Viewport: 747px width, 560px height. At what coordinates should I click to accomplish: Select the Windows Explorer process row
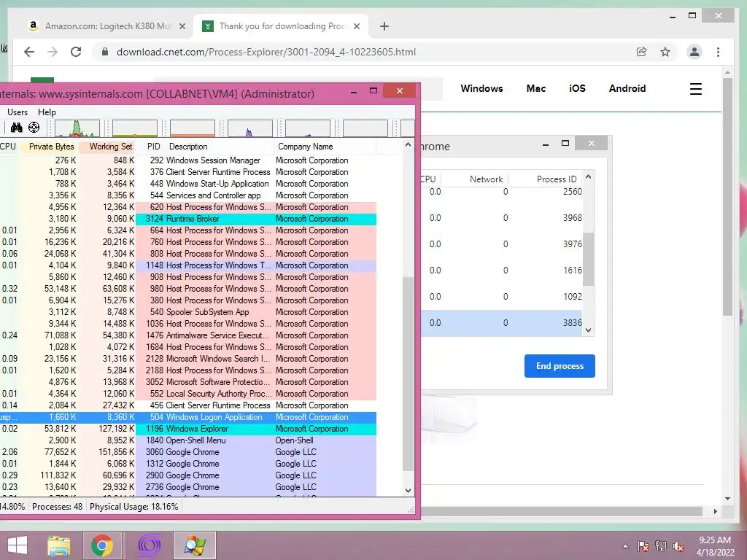pos(188,429)
